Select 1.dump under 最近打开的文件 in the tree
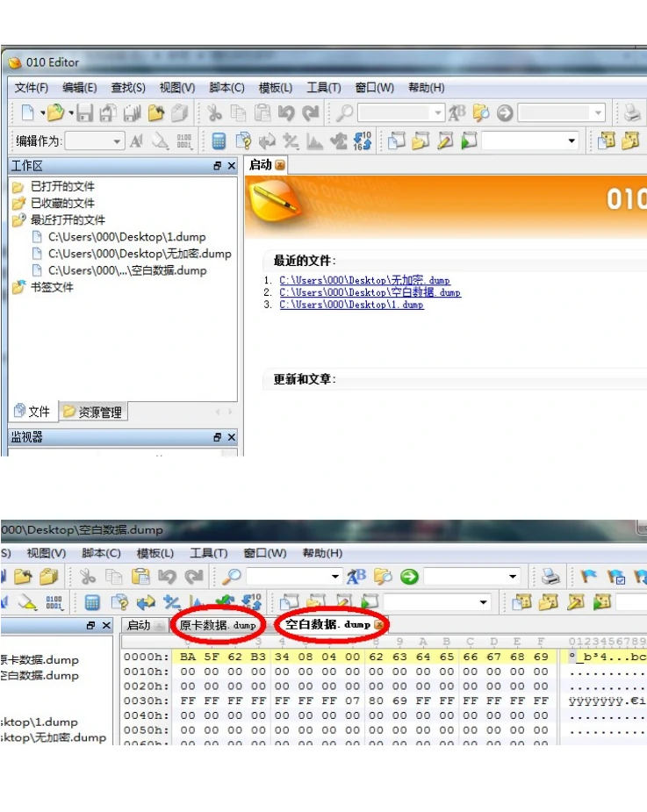Image resolution: width=647 pixels, height=812 pixels. click(126, 237)
